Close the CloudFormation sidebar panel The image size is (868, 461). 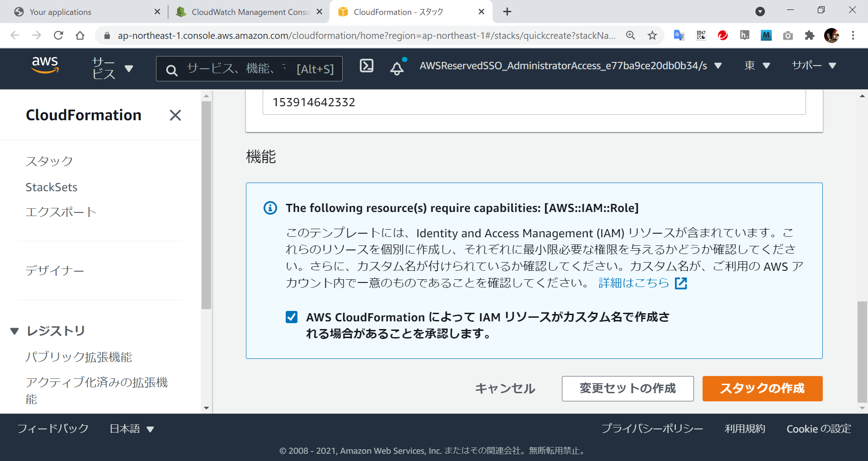pos(175,115)
